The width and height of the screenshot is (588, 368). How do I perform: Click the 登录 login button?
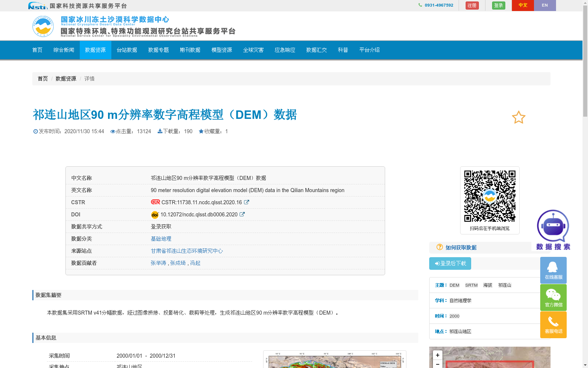click(x=498, y=6)
